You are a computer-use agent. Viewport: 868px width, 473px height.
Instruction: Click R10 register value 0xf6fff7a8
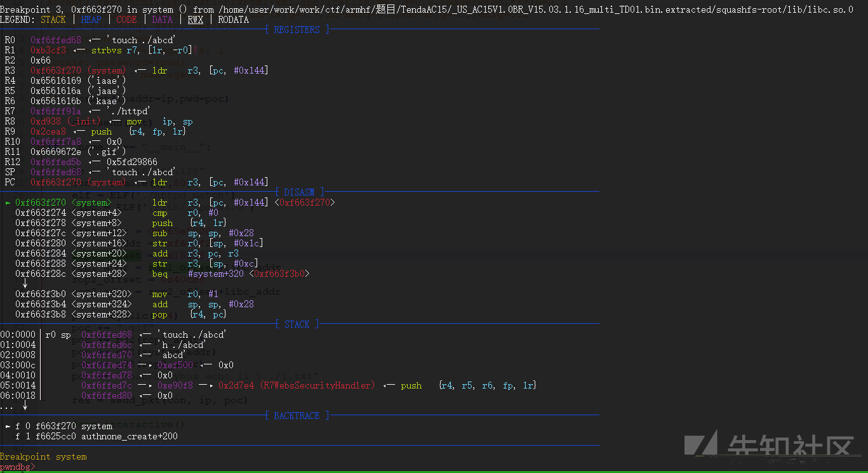(x=56, y=142)
